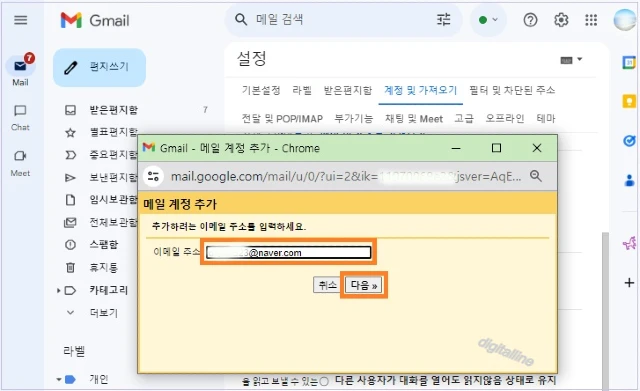Open Mail in the left rail
The image size is (640, 391).
(20, 70)
